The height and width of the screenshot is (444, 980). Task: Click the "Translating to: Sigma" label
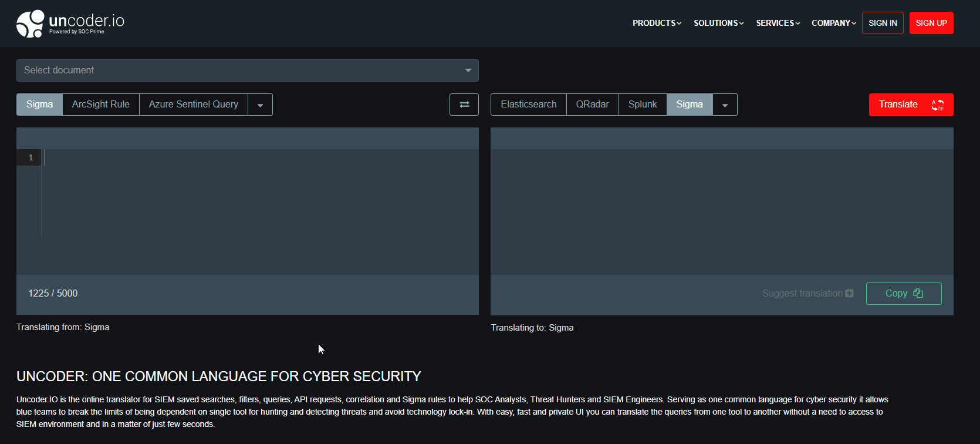(532, 328)
